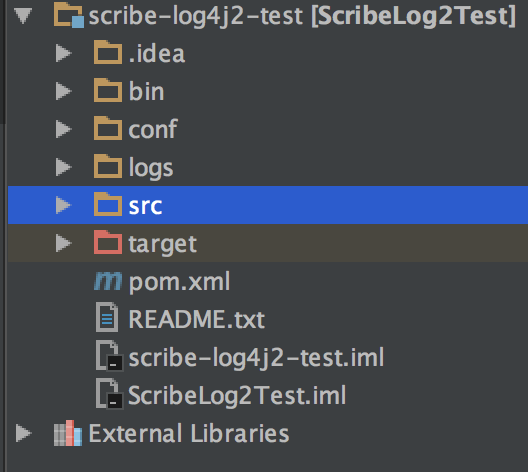Click the Maven pom.xml 'm' icon

click(x=108, y=281)
